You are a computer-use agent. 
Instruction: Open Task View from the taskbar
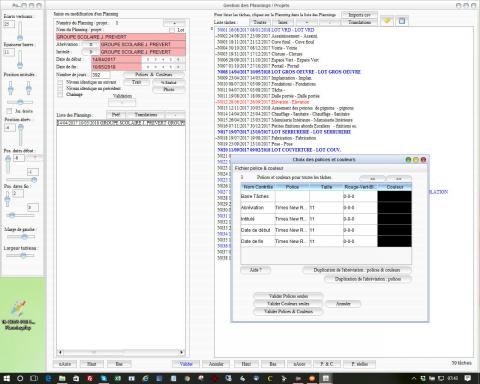34,378
